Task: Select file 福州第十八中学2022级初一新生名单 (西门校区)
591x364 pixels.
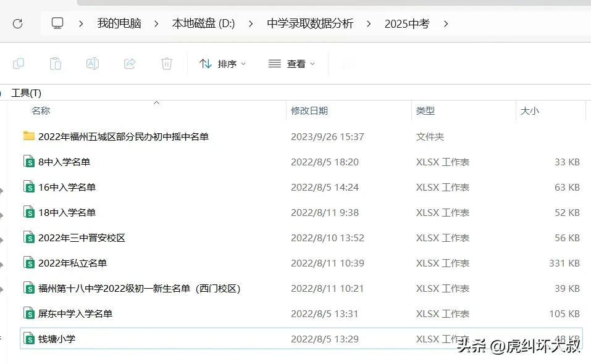Action: [140, 288]
